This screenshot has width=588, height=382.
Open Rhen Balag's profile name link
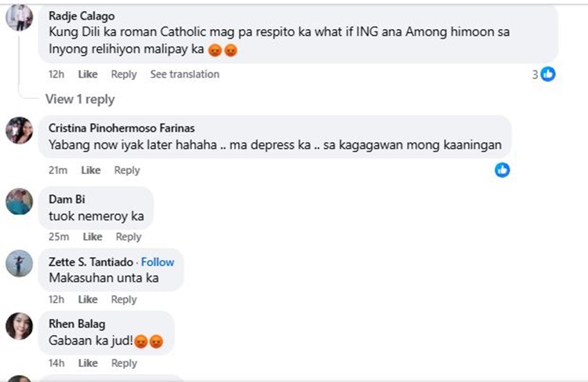[77, 324]
